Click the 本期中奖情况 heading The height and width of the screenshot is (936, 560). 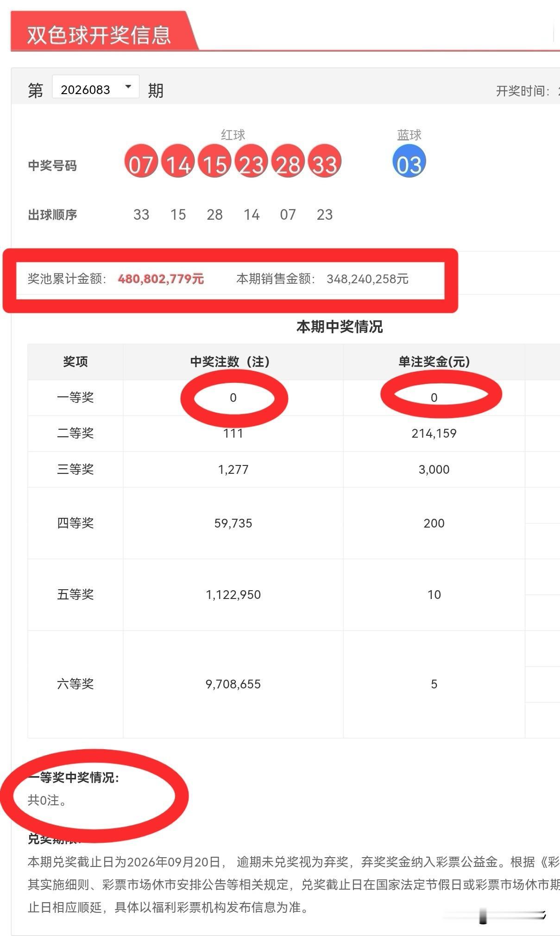(340, 327)
